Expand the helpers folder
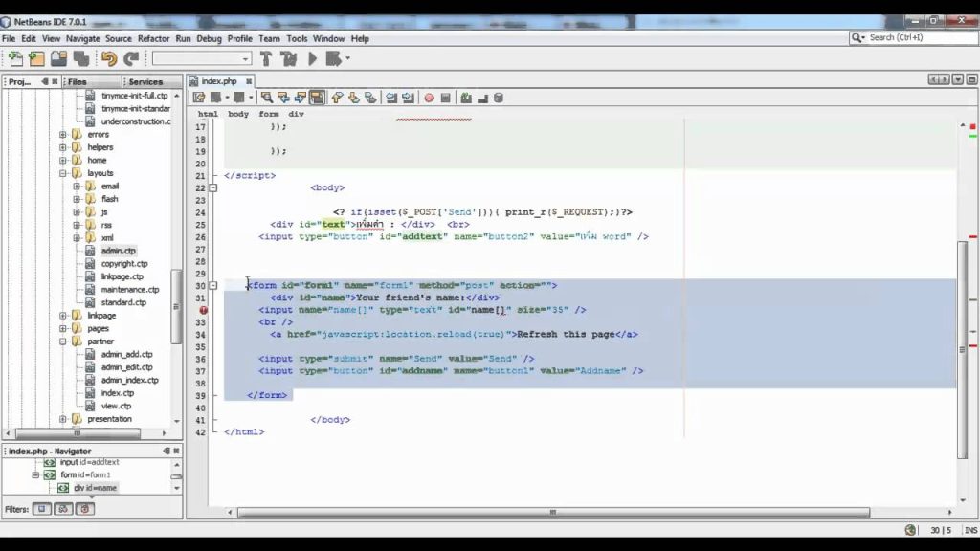The width and height of the screenshot is (980, 551). coord(63,147)
